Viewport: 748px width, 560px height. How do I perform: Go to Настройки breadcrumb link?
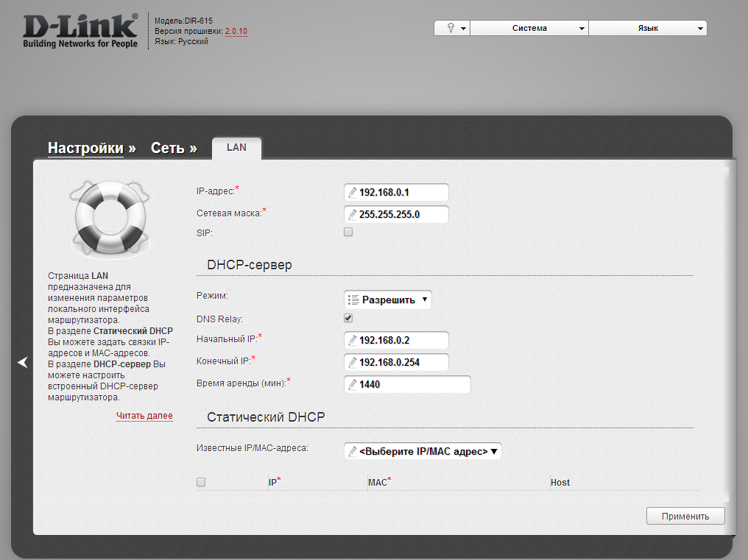click(x=85, y=148)
